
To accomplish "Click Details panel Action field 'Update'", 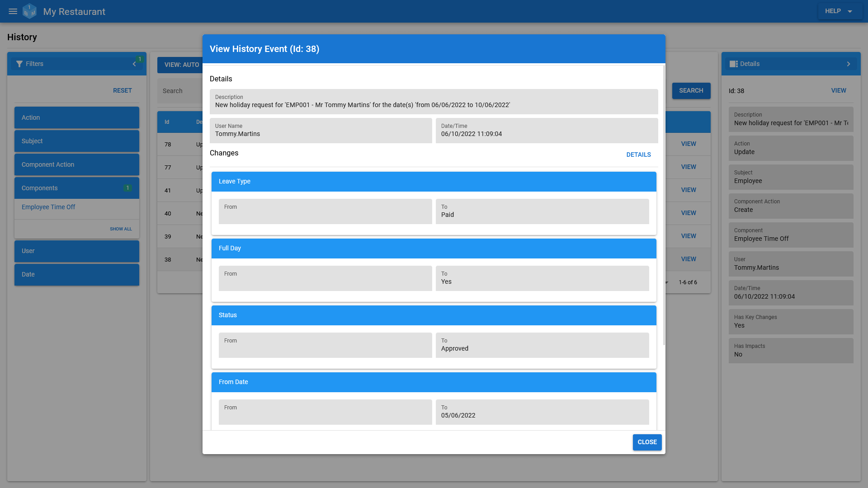I will (791, 148).
